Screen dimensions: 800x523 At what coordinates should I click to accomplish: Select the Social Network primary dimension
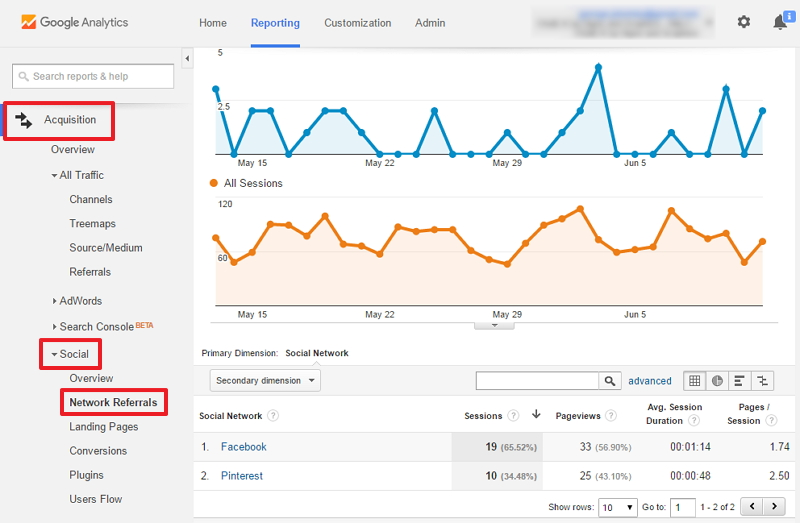pos(317,353)
